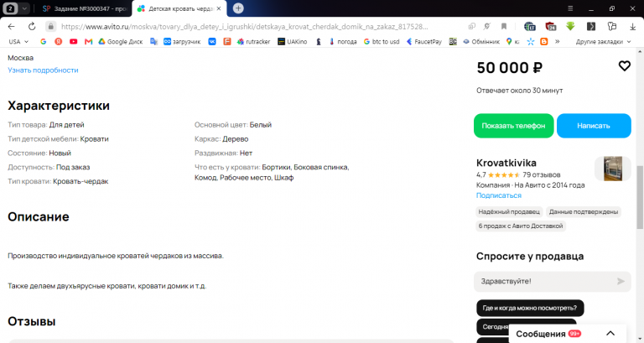Open the Yandex bookmark icon
Screen dimensions: 644x343
coord(59,41)
